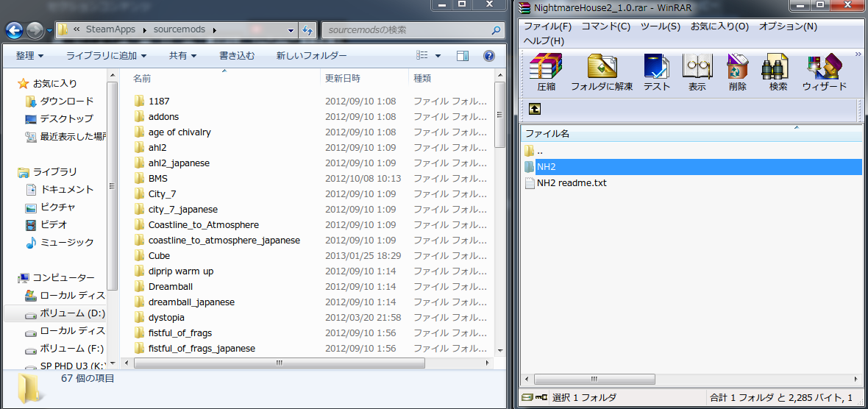Expand the sourcemods breadcrumb arrow
The width and height of the screenshot is (868, 409).
click(214, 30)
